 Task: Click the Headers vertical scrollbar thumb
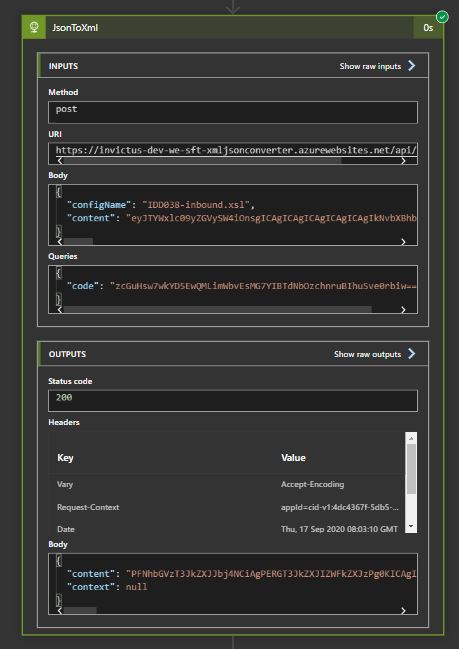(x=411, y=469)
